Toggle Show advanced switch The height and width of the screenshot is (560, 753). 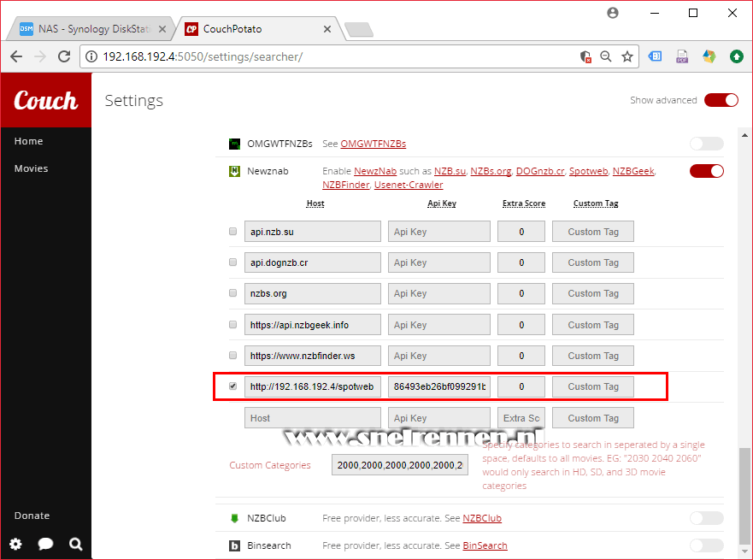pyautogui.click(x=721, y=100)
